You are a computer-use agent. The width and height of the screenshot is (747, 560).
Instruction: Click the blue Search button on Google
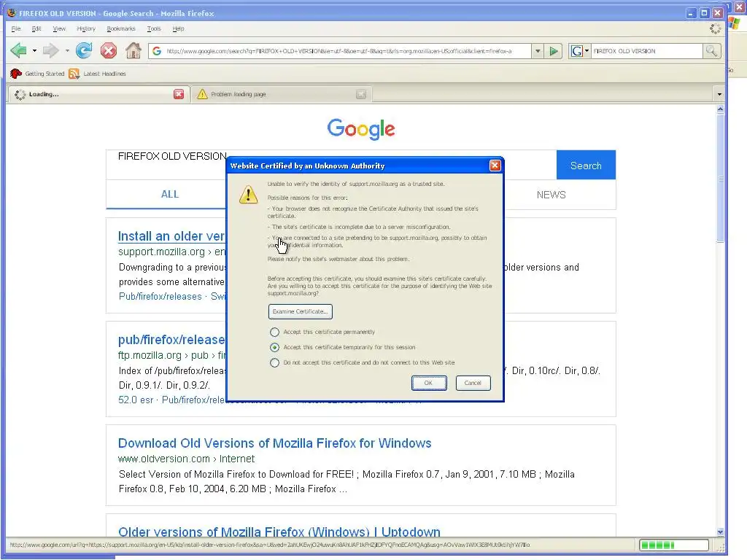point(586,166)
